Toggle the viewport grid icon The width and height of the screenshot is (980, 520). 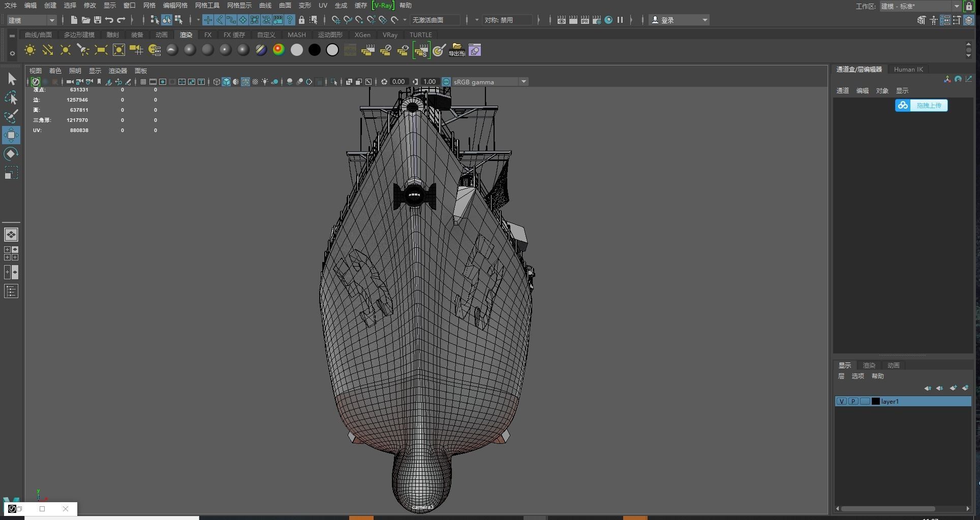click(x=143, y=82)
